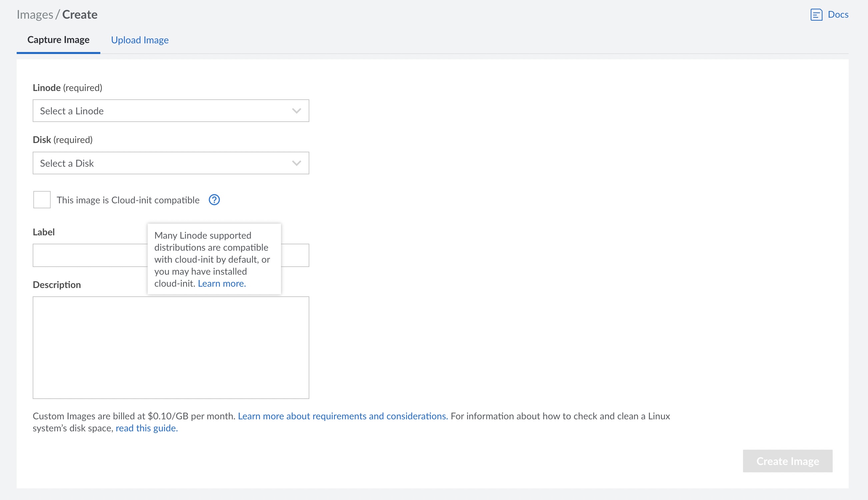Viewport: 868px width, 500px height.
Task: Open the Docs link text
Action: [838, 14]
